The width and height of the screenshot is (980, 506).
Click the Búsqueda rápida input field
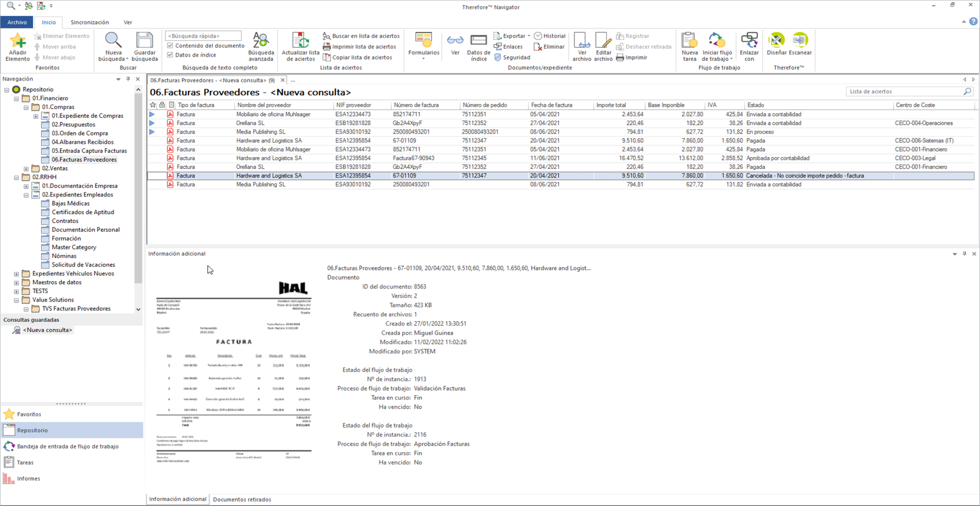(203, 36)
